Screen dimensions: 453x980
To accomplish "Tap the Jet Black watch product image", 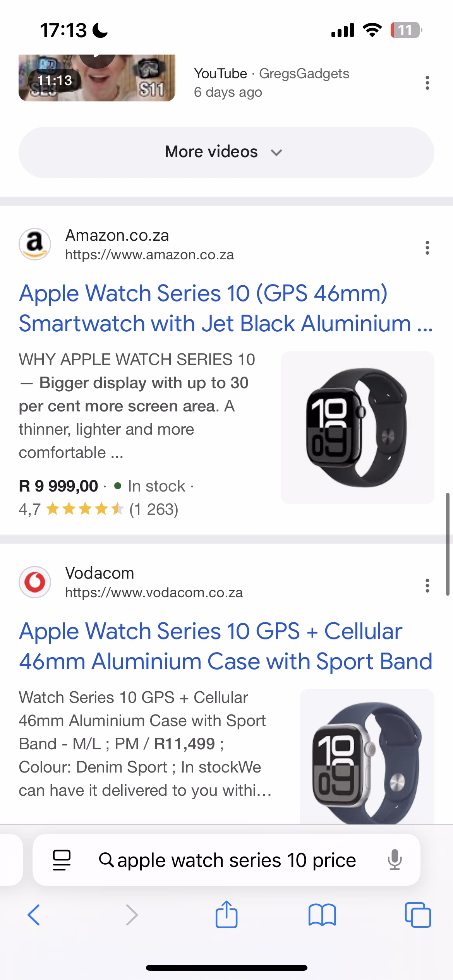I will click(357, 427).
